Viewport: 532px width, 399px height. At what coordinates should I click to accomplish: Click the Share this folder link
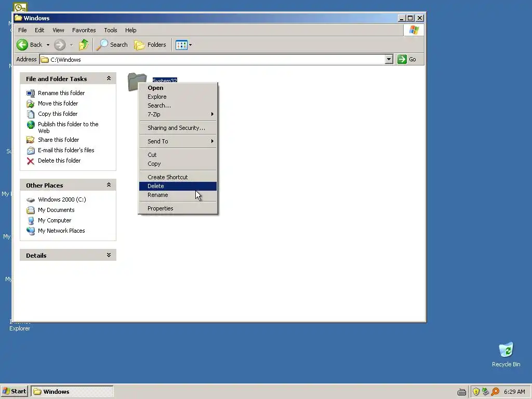coord(58,140)
